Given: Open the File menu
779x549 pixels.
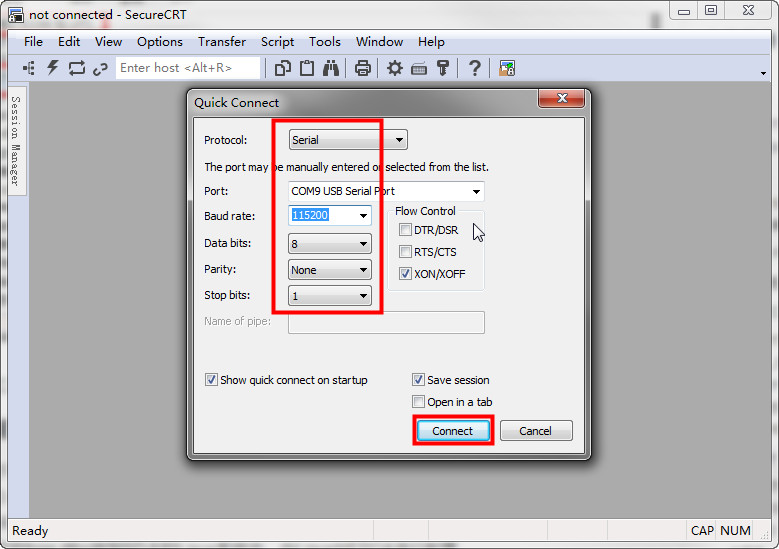Looking at the screenshot, I should tap(33, 42).
